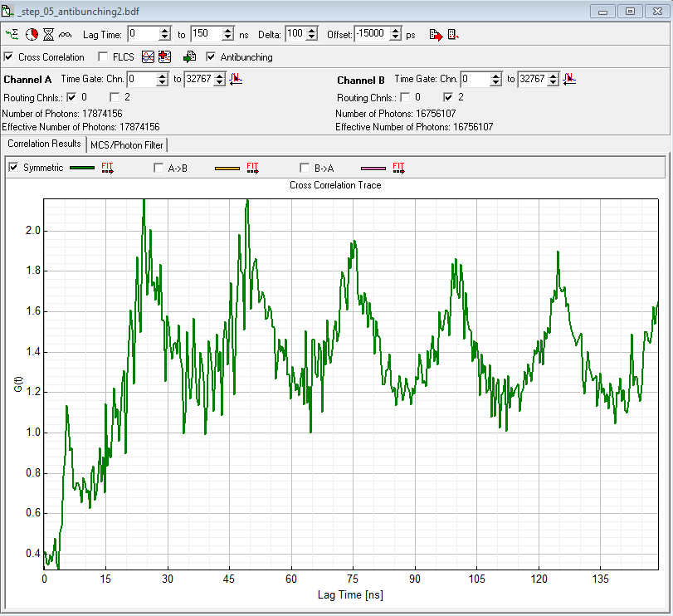Click the export icon right of Offset field

tap(436, 34)
